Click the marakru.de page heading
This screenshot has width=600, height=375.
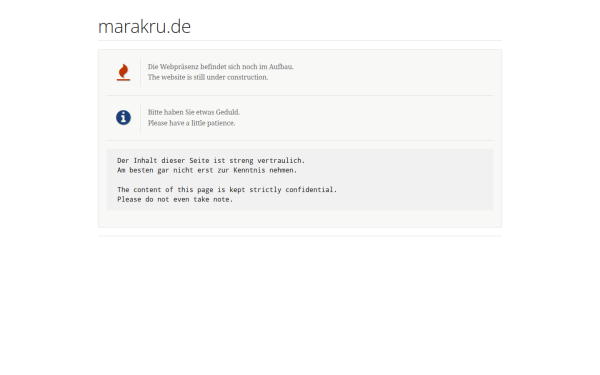click(144, 26)
